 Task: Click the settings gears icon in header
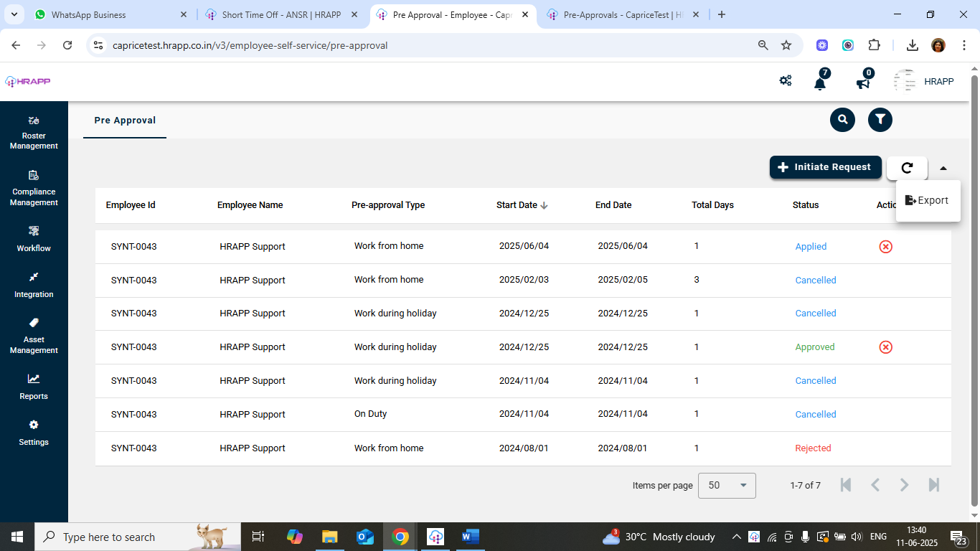coord(786,81)
